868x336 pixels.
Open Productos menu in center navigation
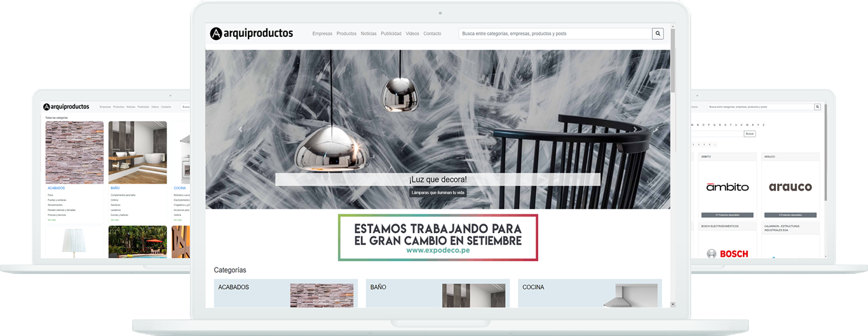[346, 34]
